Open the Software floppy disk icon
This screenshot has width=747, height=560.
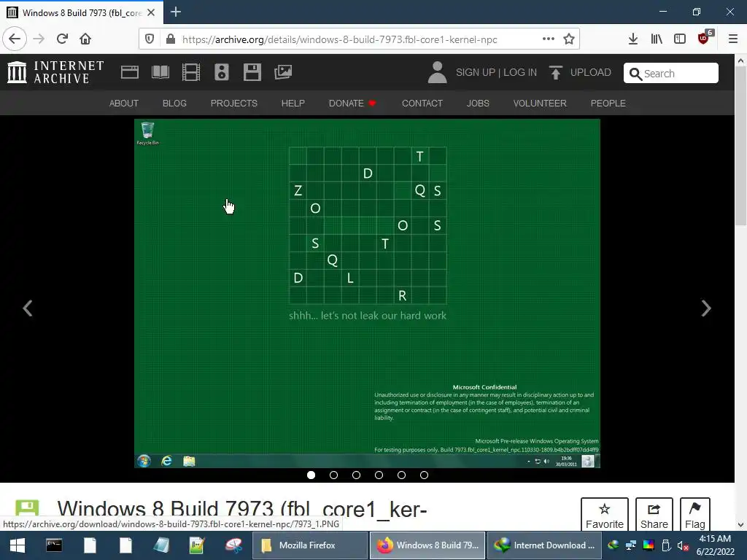point(252,72)
